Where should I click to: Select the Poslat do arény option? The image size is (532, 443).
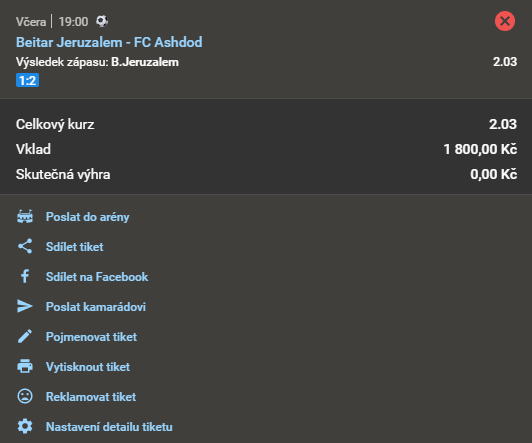(x=88, y=217)
